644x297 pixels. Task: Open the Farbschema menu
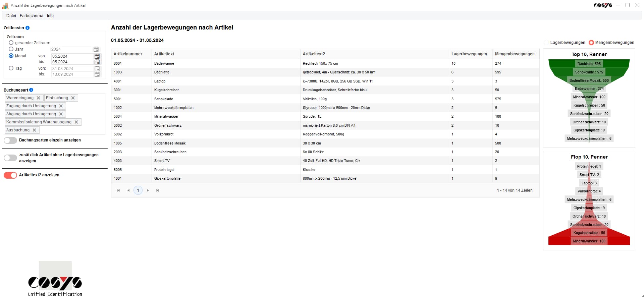(x=32, y=16)
